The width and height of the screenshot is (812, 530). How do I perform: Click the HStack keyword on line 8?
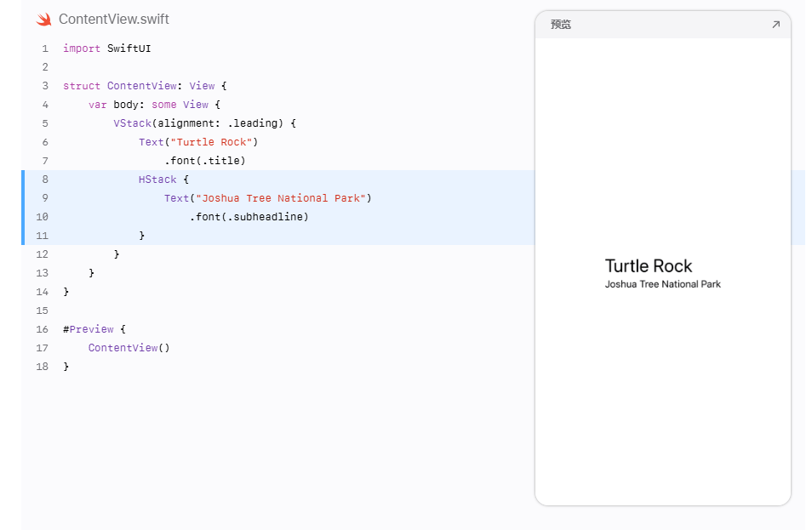click(157, 180)
